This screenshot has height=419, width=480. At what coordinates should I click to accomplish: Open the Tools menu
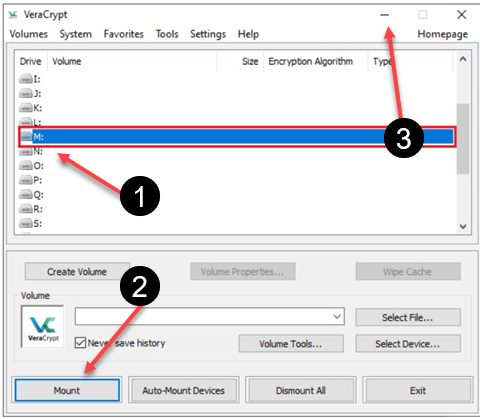click(x=167, y=34)
